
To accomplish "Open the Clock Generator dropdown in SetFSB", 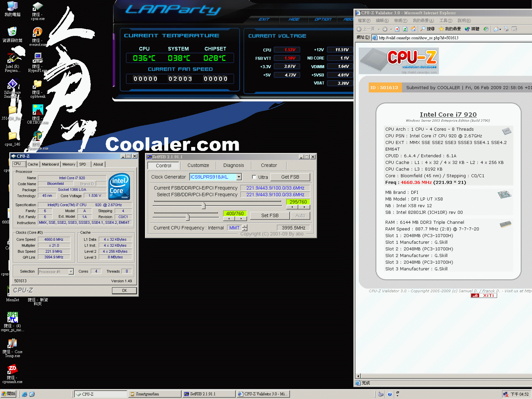I will coord(239,177).
